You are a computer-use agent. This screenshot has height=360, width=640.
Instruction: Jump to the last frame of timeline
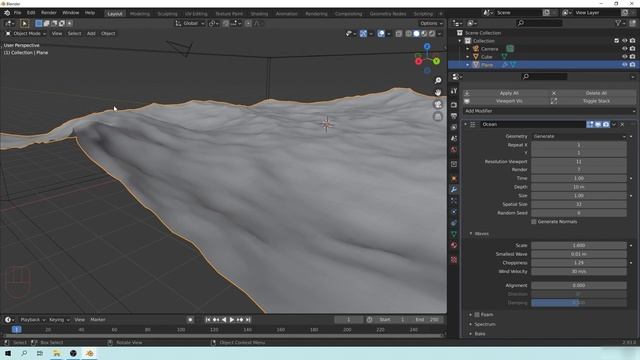248,320
